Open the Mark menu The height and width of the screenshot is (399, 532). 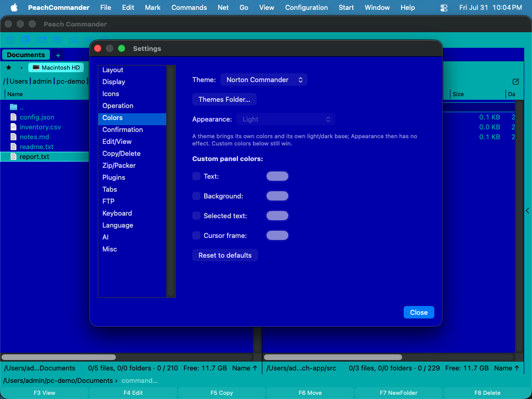[153, 7]
